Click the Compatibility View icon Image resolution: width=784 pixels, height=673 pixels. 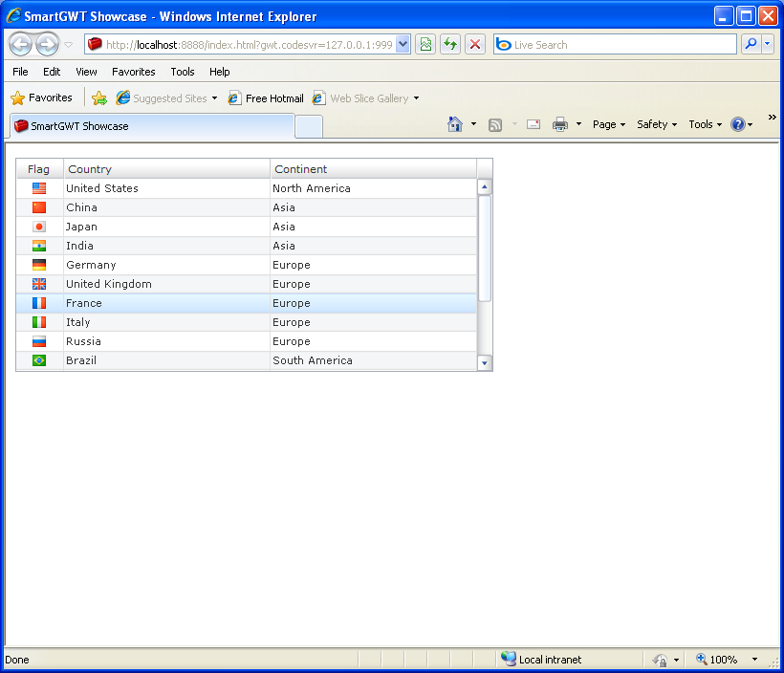coord(425,45)
